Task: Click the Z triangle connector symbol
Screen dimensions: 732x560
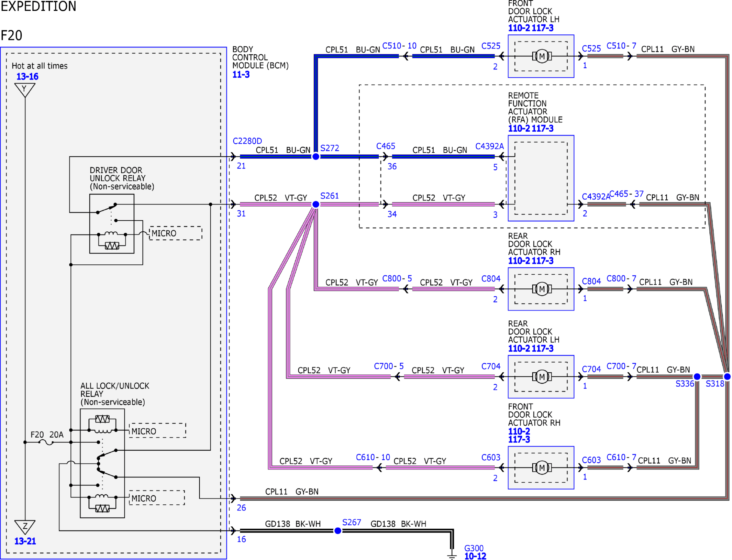Action: pos(25,527)
